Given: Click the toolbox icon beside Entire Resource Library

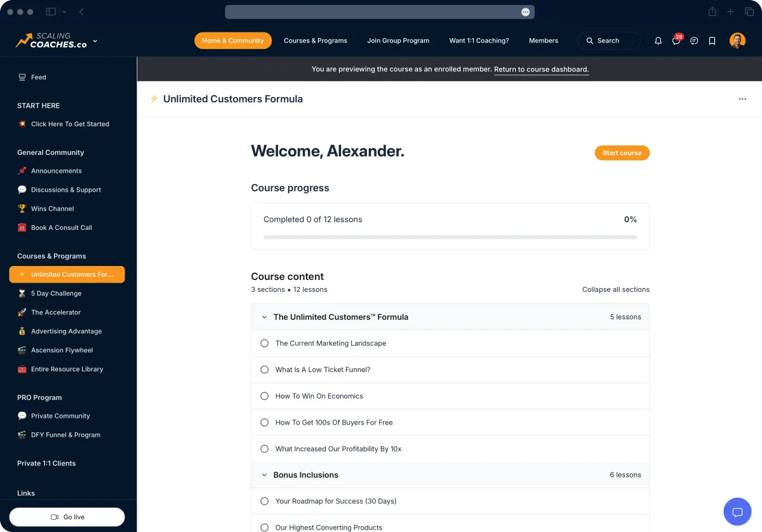Looking at the screenshot, I should (x=22, y=369).
